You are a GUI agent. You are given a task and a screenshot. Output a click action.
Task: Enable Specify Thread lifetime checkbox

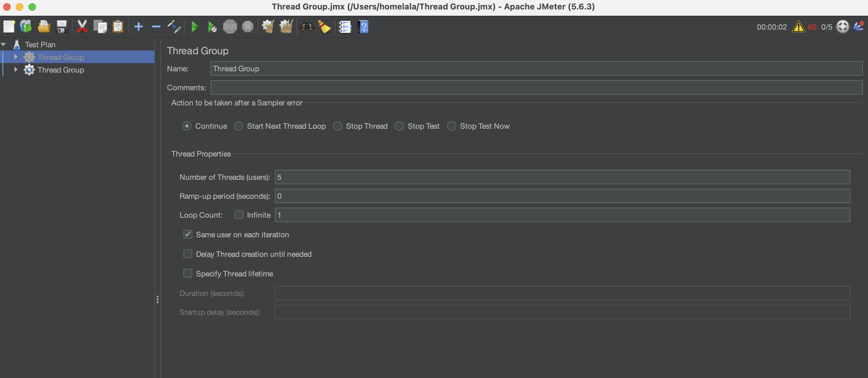pos(188,274)
